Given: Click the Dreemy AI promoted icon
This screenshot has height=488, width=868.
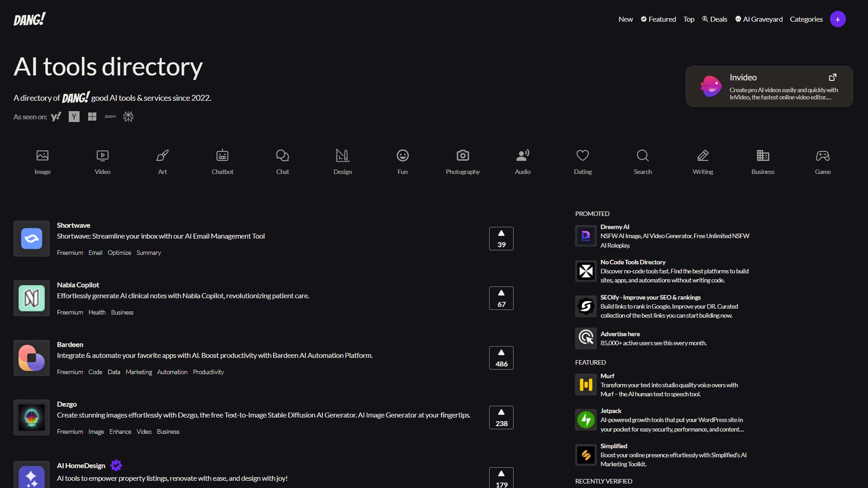Looking at the screenshot, I should [x=586, y=236].
